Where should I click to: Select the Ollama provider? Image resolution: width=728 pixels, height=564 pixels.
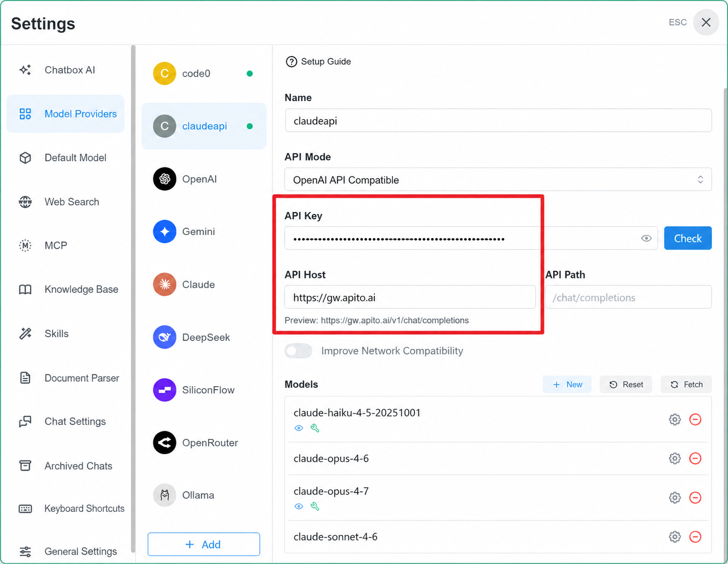[204, 495]
